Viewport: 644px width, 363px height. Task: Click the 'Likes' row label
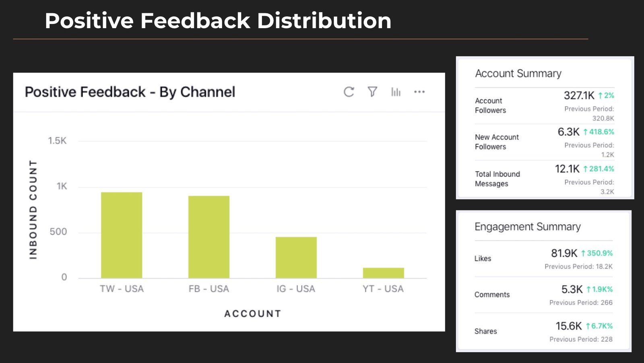pos(483,259)
